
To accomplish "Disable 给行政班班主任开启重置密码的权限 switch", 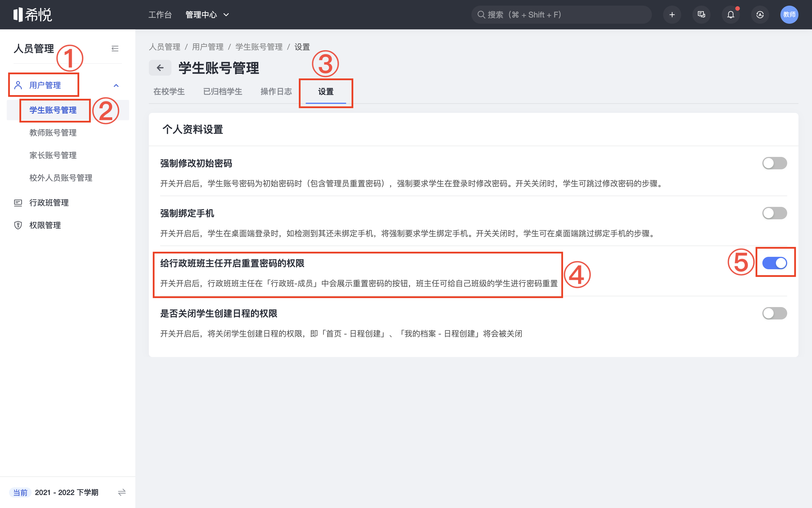I will 775,263.
